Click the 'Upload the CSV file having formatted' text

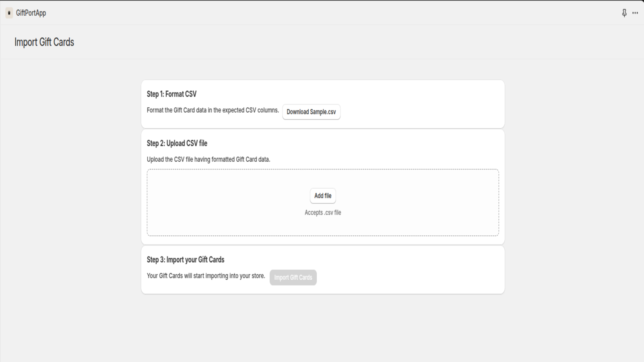208,160
